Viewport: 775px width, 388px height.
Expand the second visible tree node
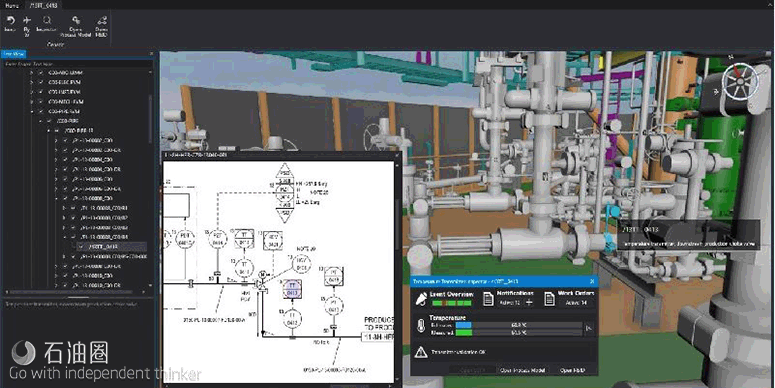tap(32, 82)
